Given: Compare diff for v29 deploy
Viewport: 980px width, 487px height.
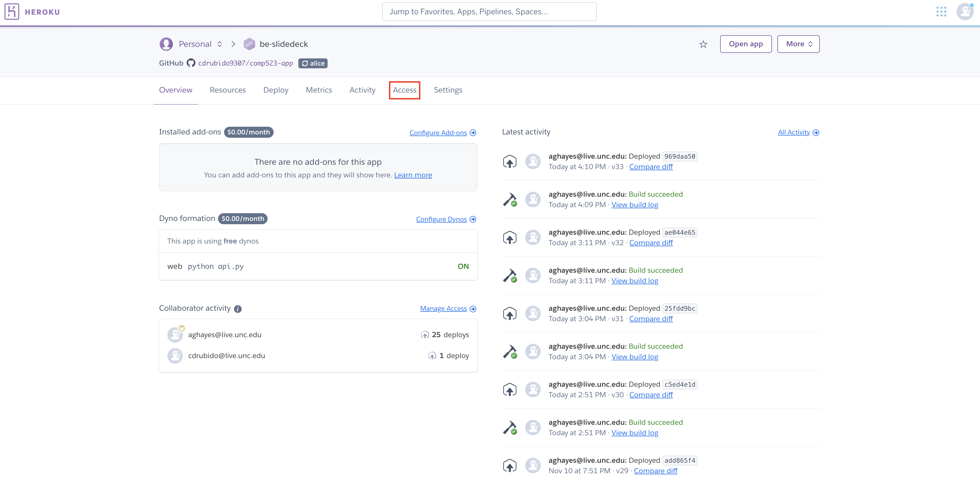Looking at the screenshot, I should (655, 471).
